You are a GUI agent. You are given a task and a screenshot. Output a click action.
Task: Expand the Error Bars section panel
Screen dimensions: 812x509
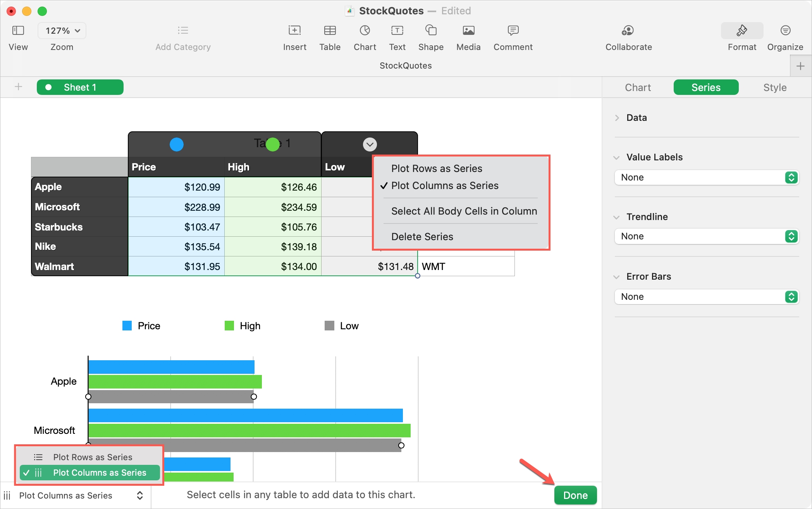click(x=617, y=275)
